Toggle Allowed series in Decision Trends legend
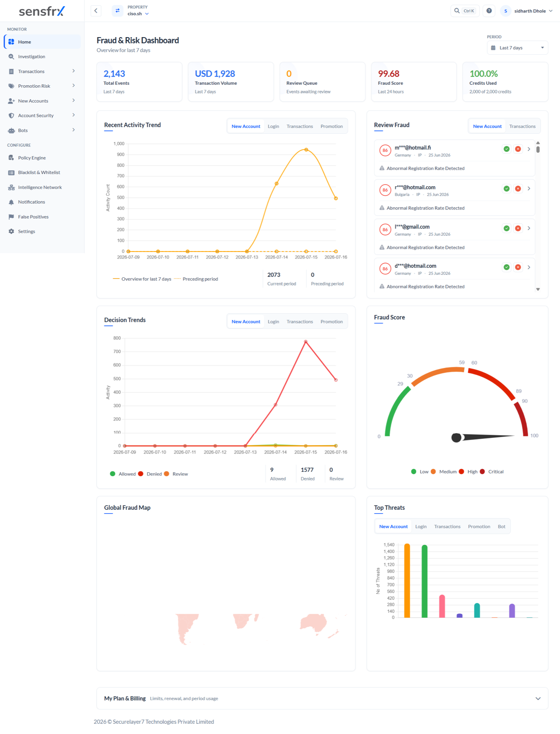 point(123,474)
